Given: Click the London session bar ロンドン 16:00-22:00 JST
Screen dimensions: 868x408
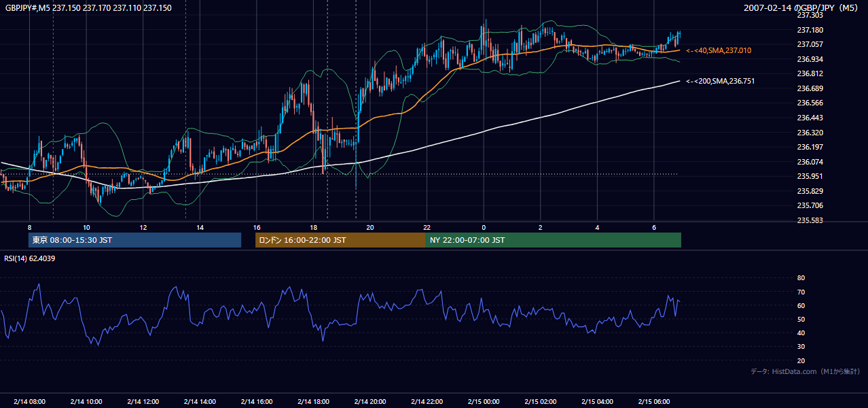Looking at the screenshot, I should 340,240.
